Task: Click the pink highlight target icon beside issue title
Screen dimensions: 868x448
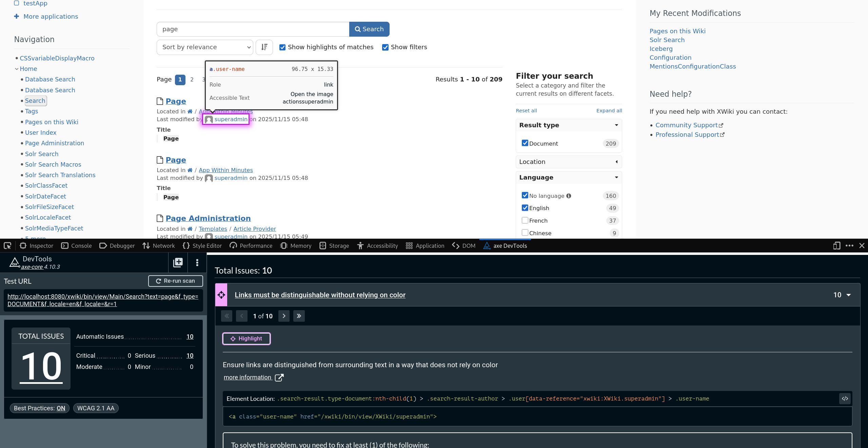Action: point(221,295)
